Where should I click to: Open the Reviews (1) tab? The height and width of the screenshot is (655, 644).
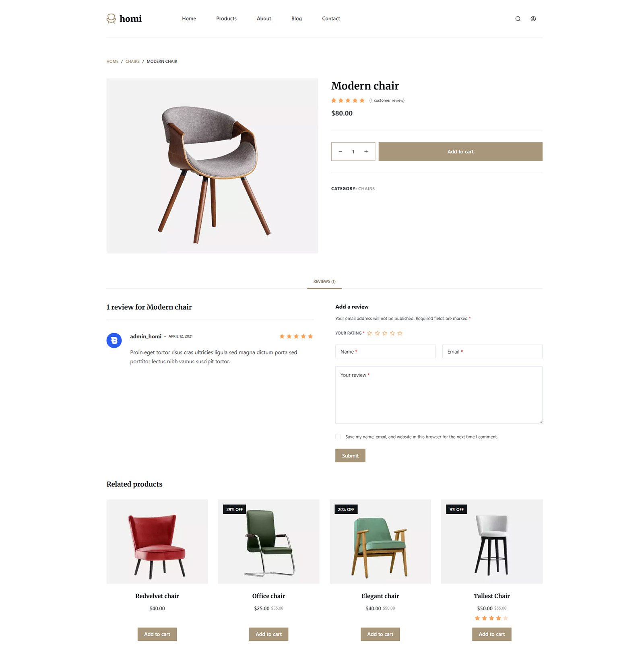point(324,281)
